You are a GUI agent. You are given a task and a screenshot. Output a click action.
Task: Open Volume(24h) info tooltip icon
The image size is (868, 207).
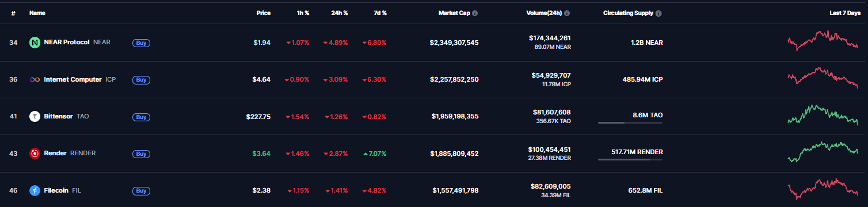click(x=567, y=13)
